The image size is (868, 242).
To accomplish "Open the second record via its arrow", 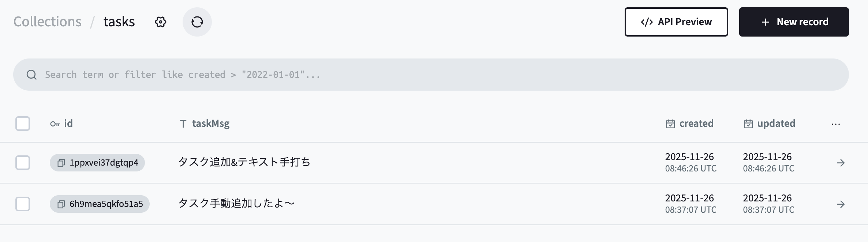I will click(x=841, y=204).
